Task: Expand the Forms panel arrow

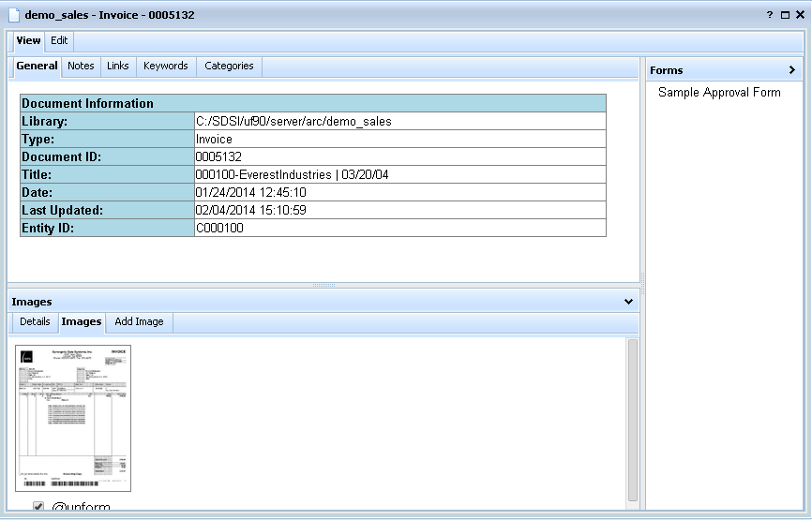Action: pyautogui.click(x=792, y=70)
